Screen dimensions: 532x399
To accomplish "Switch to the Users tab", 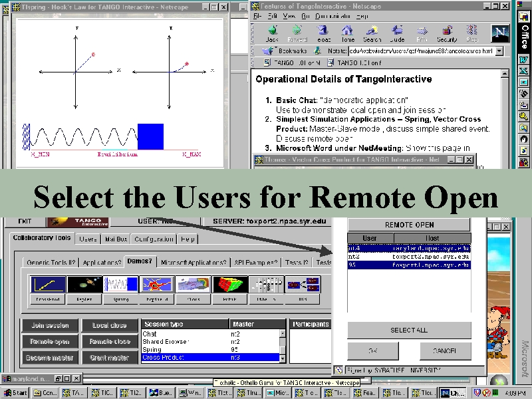I will (x=88, y=239).
